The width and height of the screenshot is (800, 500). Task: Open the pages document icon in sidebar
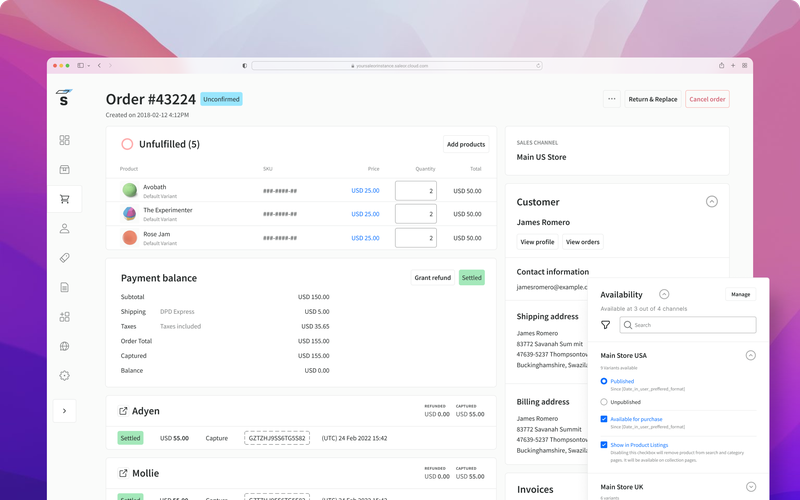point(64,287)
